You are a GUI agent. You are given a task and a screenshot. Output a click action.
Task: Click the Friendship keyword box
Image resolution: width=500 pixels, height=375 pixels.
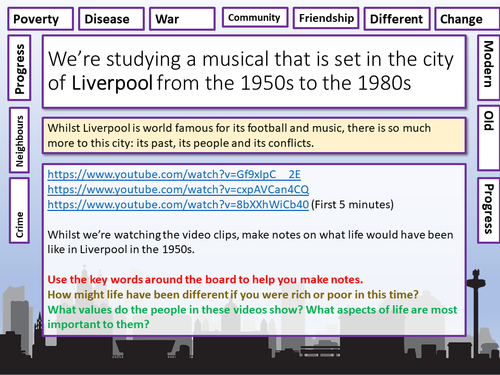326,18
